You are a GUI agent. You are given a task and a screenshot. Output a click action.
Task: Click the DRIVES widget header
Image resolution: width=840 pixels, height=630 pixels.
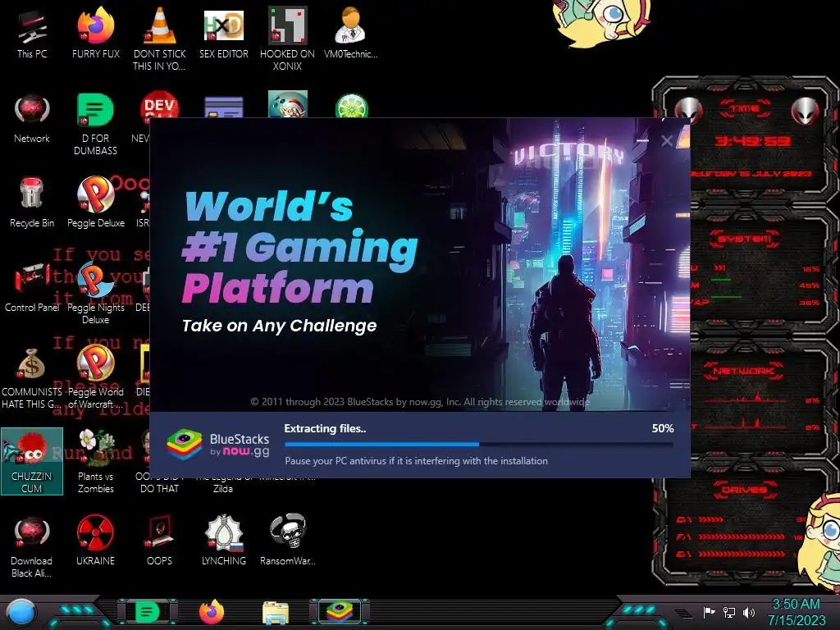click(x=744, y=489)
